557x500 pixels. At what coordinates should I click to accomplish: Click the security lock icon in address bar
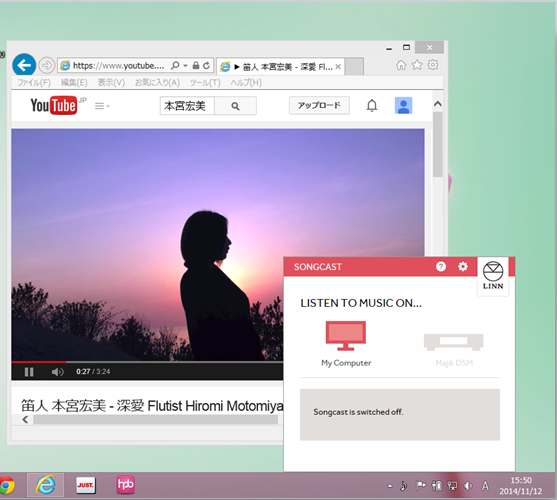[x=196, y=65]
